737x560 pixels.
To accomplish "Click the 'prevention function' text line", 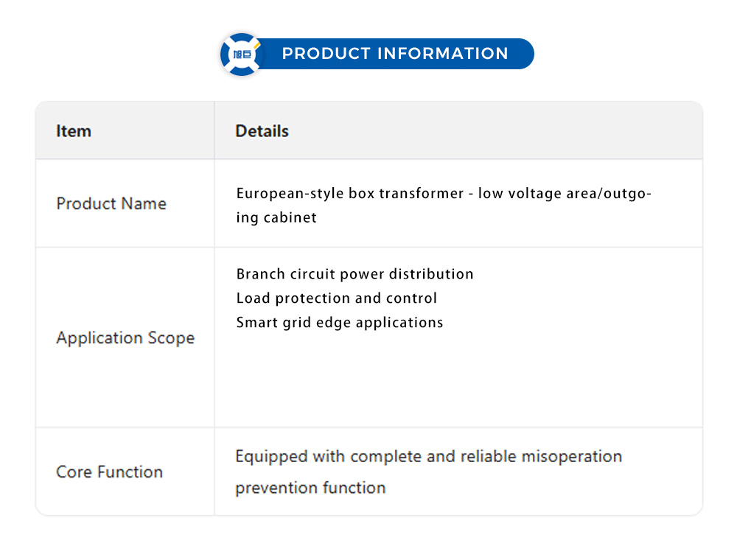I will (310, 488).
